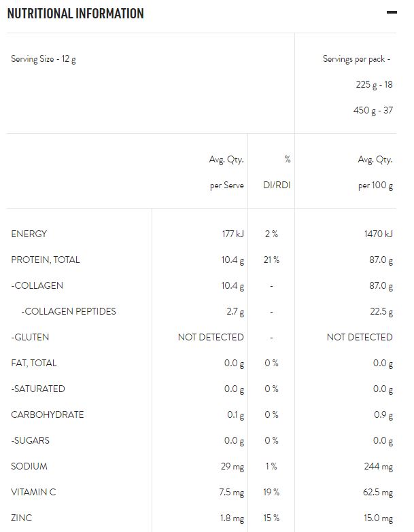Select the Servings per pack label
The image size is (414, 532).
356,58
